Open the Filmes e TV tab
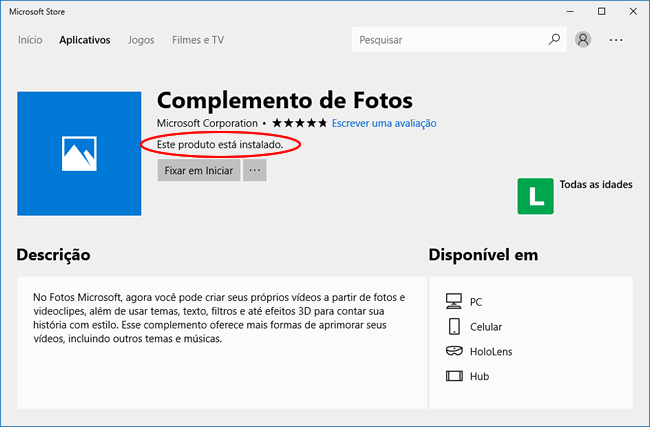This screenshot has height=427, width=650. tap(198, 40)
